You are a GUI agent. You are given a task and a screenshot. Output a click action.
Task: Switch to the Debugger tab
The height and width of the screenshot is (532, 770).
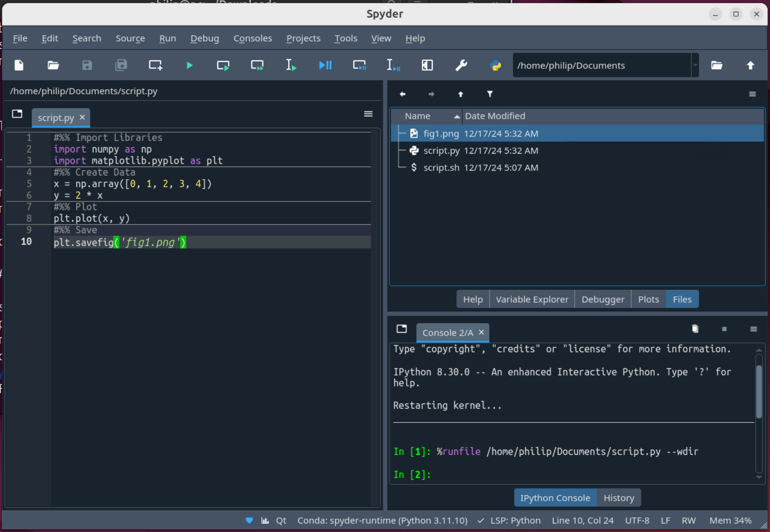[x=603, y=299]
